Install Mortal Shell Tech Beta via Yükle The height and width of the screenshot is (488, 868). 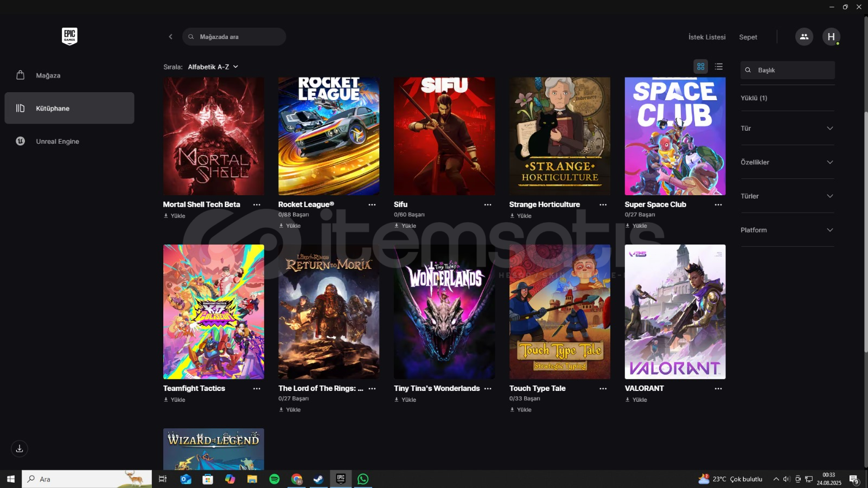175,216
